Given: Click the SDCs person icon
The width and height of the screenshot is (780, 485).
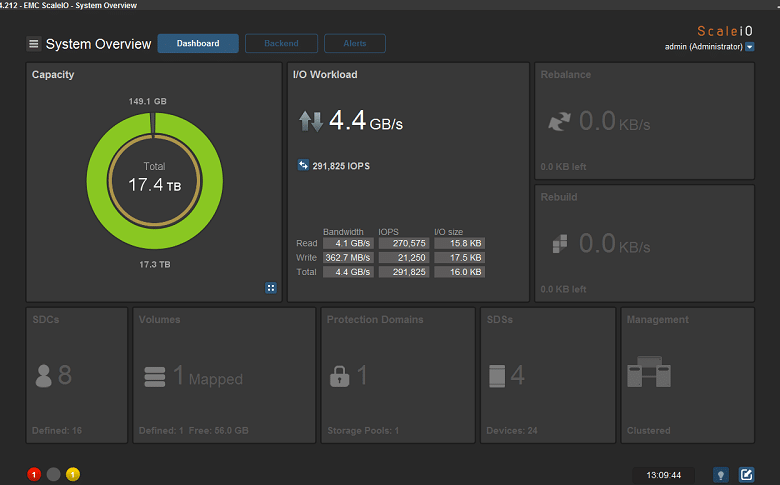Looking at the screenshot, I should point(44,376).
